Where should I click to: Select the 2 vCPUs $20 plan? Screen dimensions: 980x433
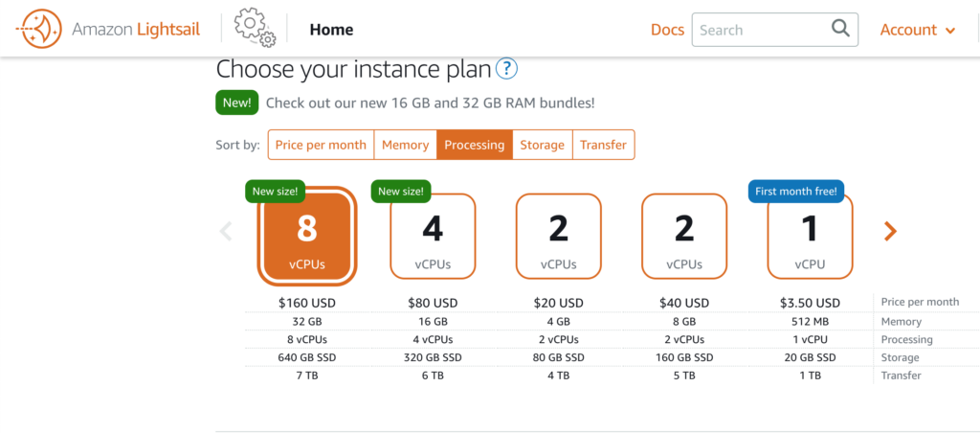click(x=558, y=236)
